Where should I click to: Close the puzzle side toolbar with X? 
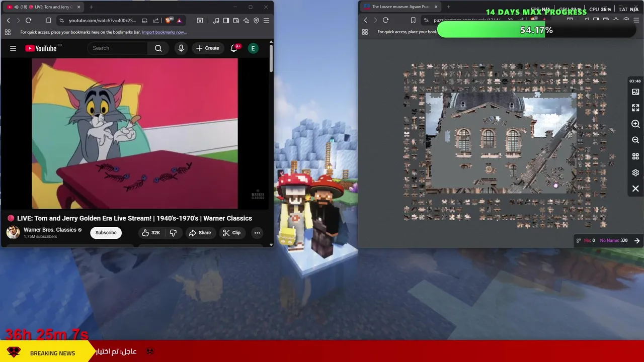[635, 189]
